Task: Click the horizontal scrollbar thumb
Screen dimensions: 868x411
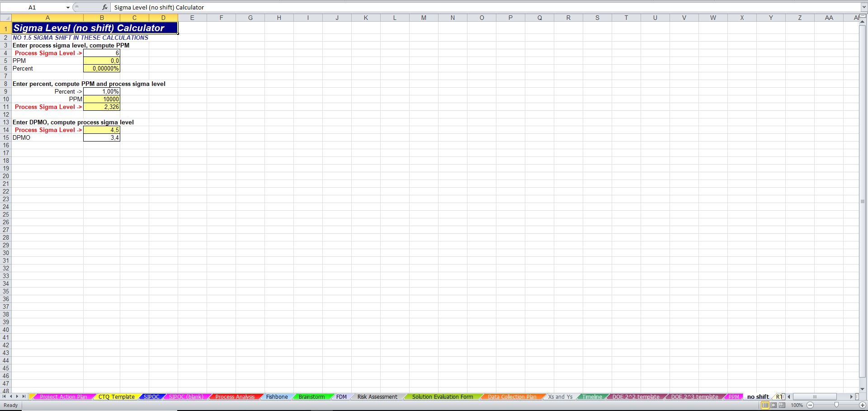Action: tap(815, 397)
